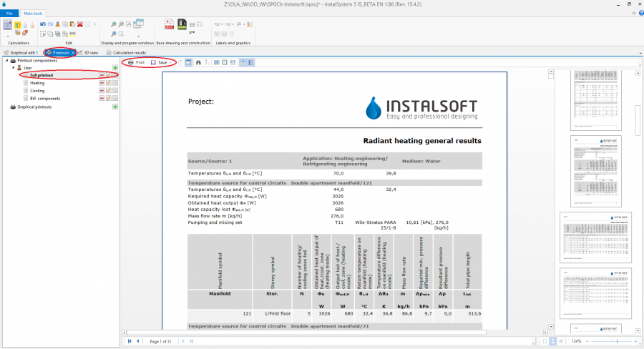Collapse the User tree node
The image size is (644, 349).
click(x=12, y=68)
